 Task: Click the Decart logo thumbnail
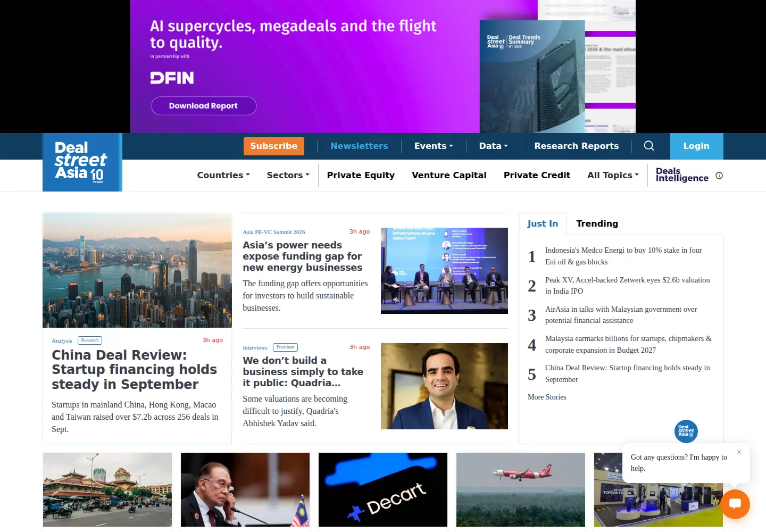383,489
